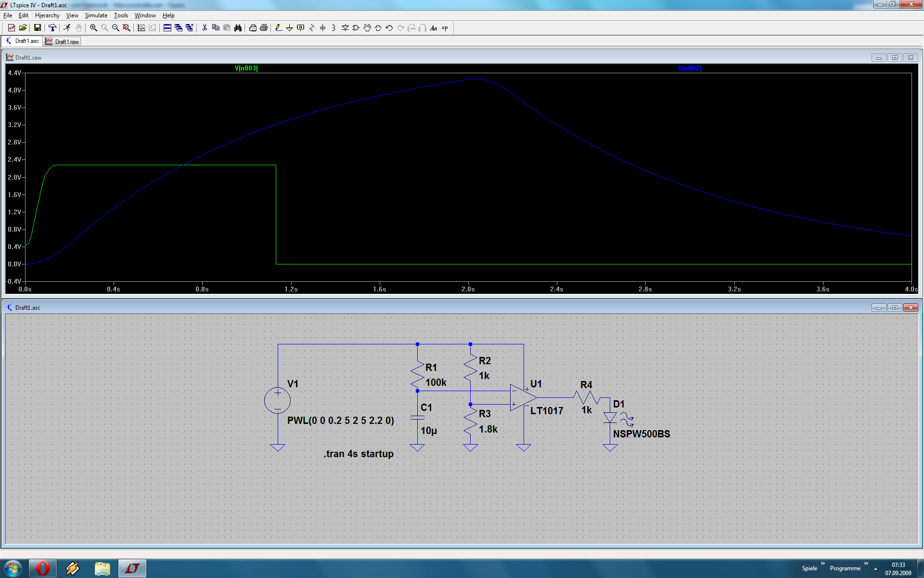Open the File menu
924x578 pixels.
tap(8, 15)
